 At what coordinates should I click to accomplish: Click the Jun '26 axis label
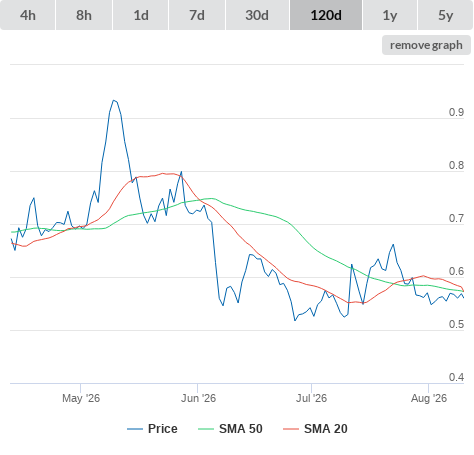tap(198, 398)
